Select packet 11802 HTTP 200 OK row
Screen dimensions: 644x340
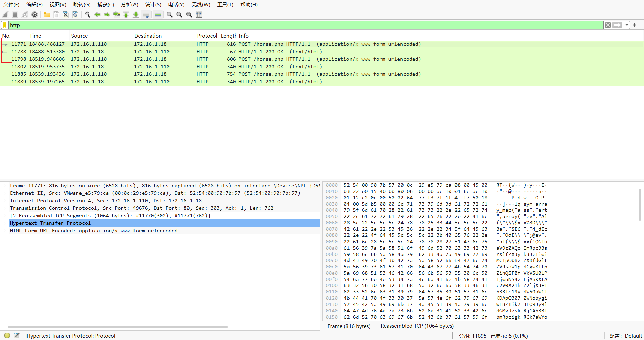tap(322, 67)
